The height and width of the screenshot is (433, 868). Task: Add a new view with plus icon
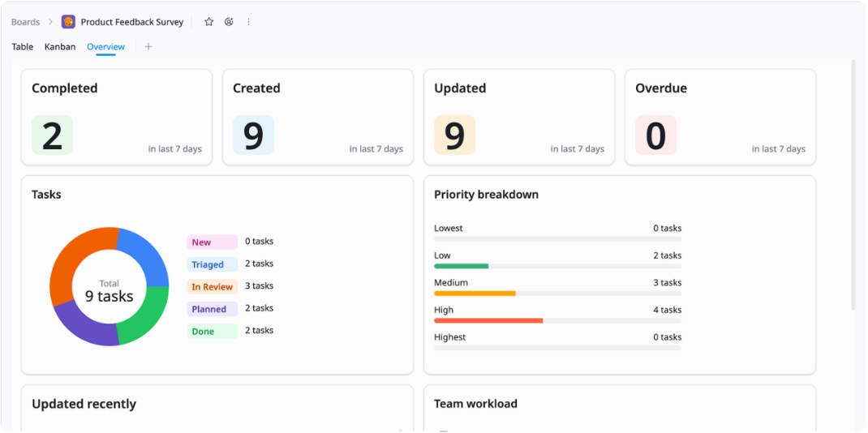pos(148,46)
